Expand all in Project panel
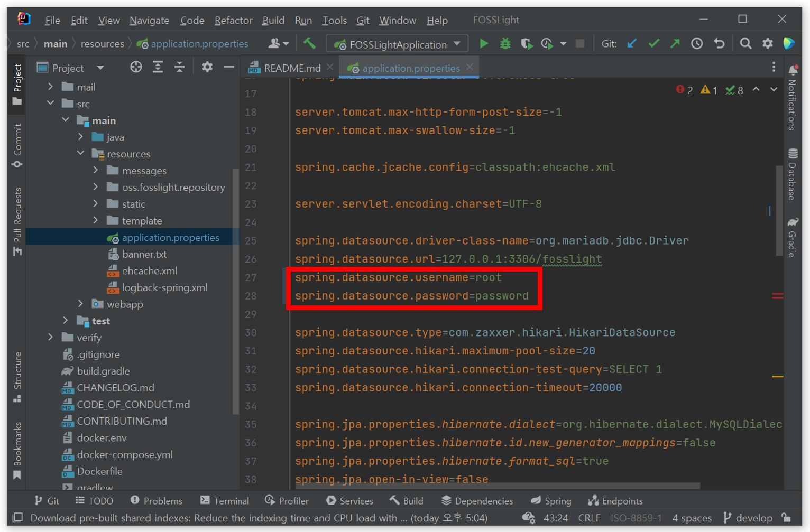Screen dimensions: 810x532 coord(158,67)
